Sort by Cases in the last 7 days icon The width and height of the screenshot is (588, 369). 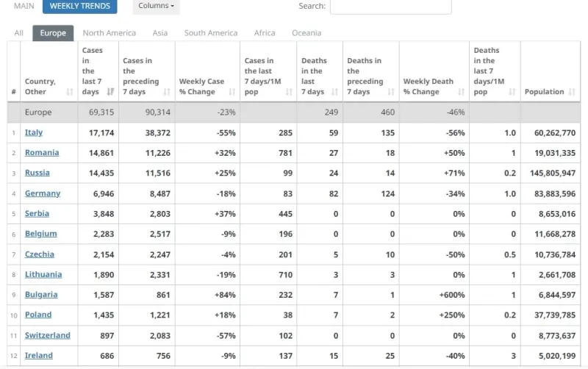(x=110, y=92)
